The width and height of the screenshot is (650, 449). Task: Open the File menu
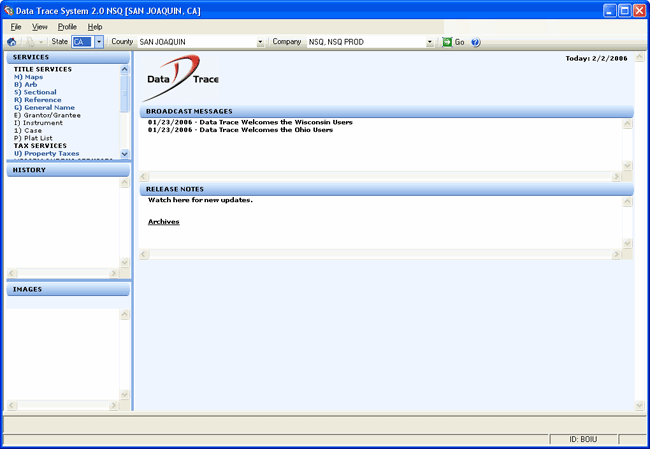point(16,27)
